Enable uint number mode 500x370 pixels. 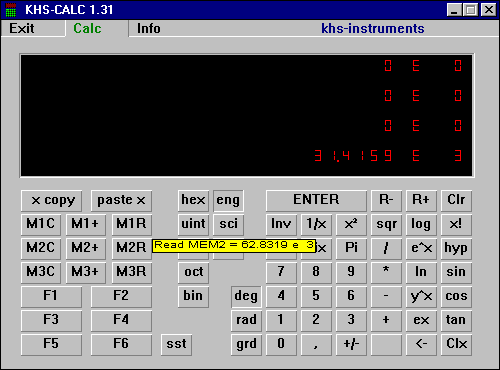click(193, 224)
